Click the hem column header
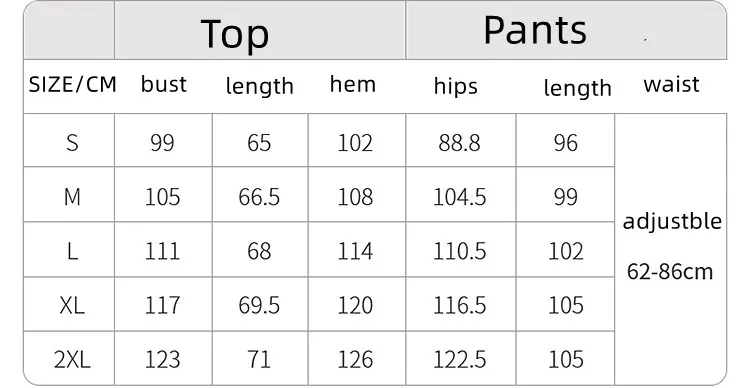 (353, 84)
